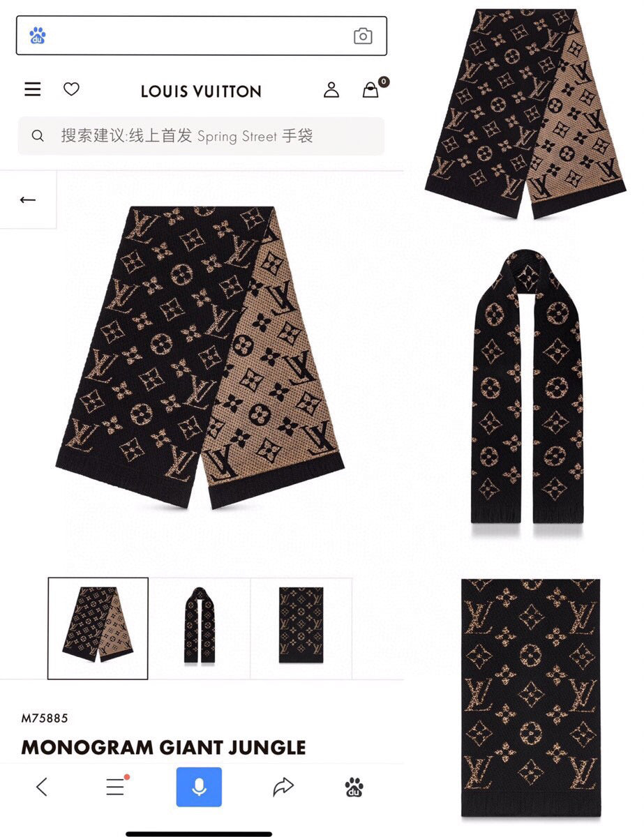This screenshot has width=644, height=837.
Task: Open the user account icon
Action: pos(331,89)
